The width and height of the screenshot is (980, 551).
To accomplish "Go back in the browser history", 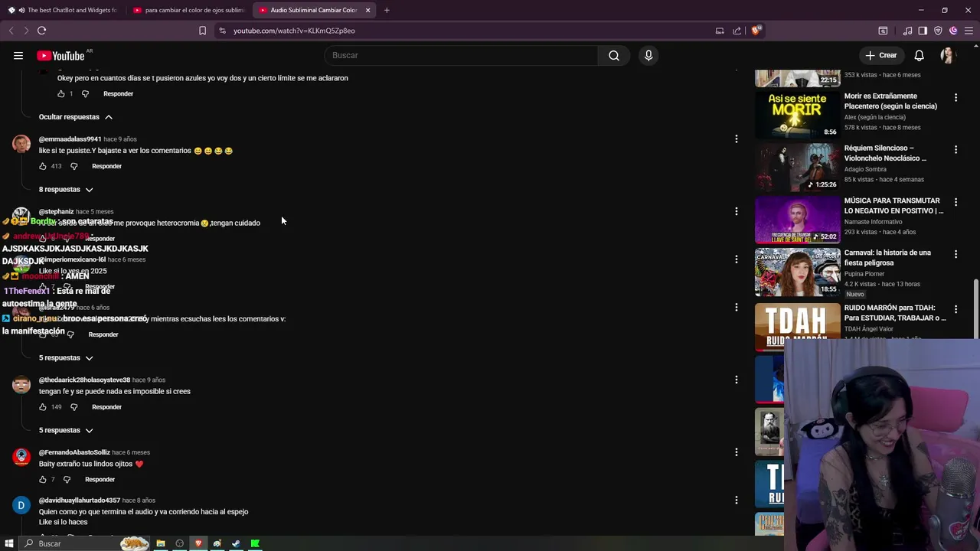I will (11, 31).
